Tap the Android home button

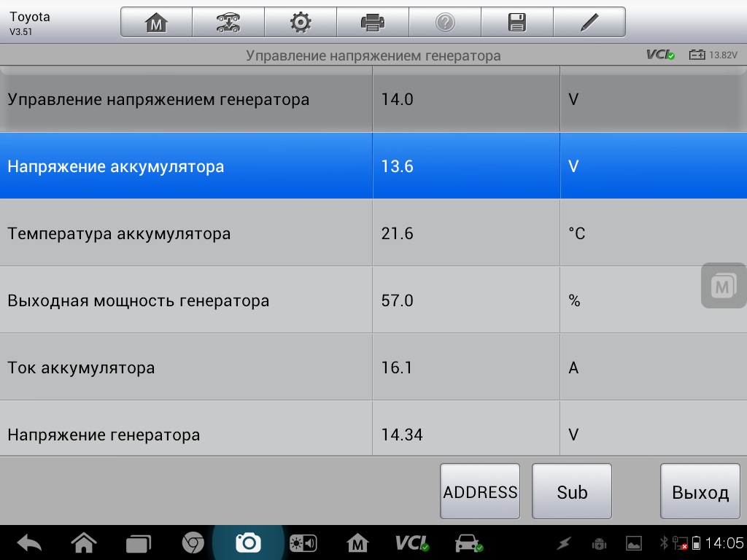click(x=84, y=543)
